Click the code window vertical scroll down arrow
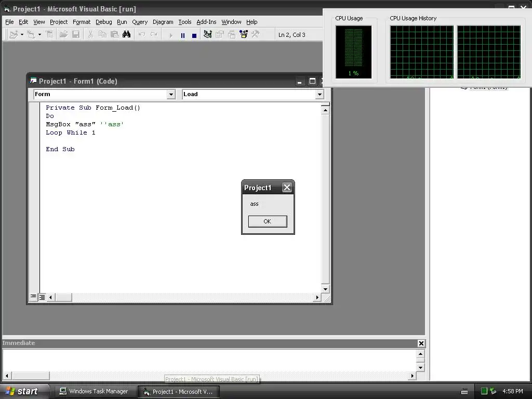This screenshot has width=532, height=399. tap(325, 289)
